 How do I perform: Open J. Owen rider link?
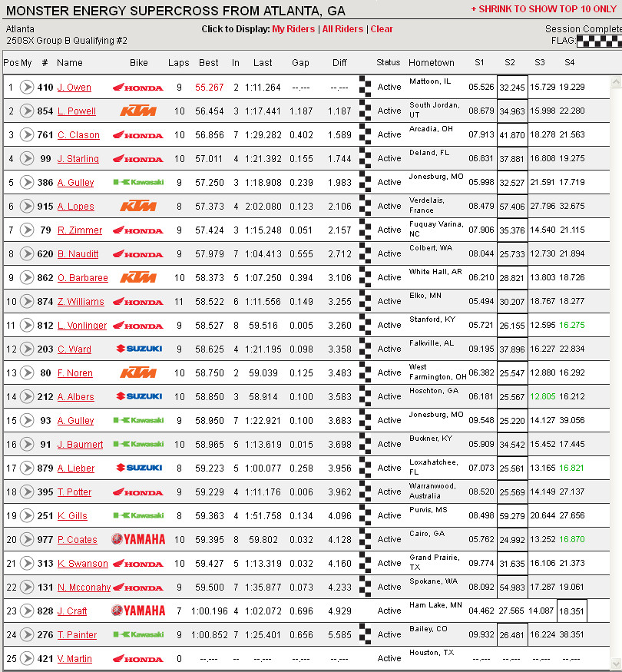tap(74, 88)
